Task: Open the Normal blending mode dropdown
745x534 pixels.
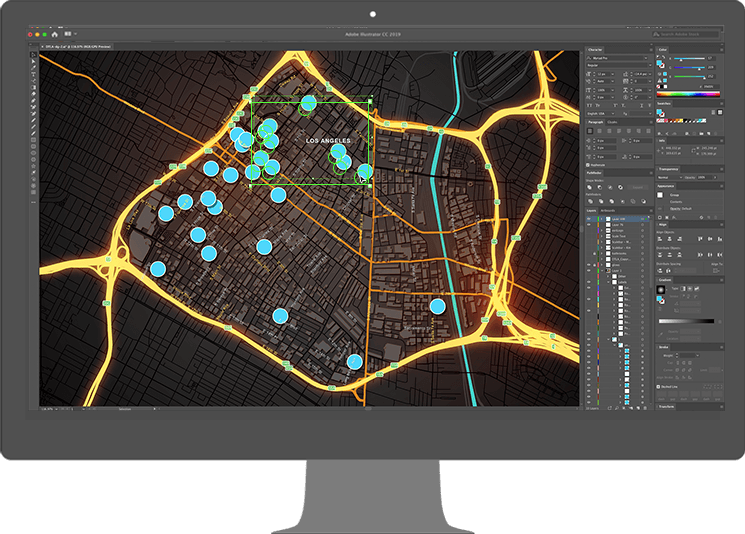Action: point(670,177)
